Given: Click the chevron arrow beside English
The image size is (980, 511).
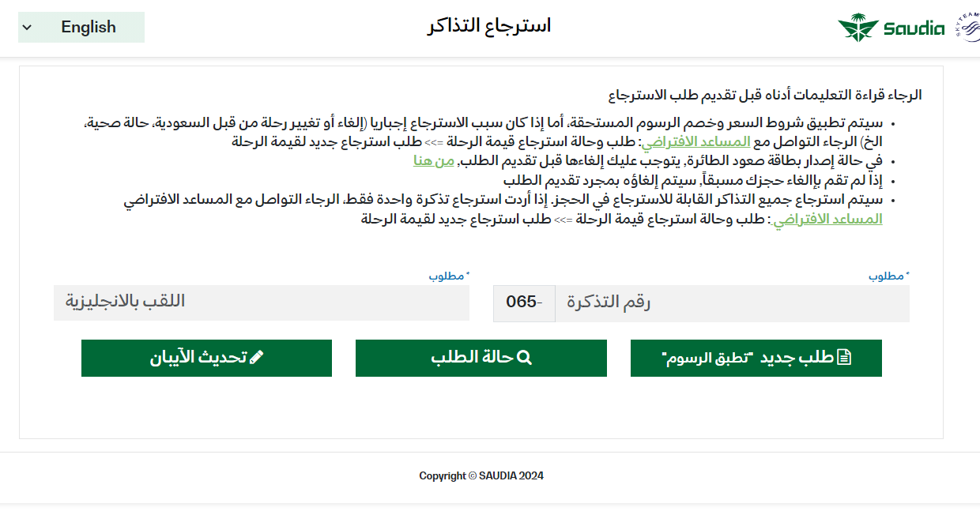Looking at the screenshot, I should coord(27,28).
